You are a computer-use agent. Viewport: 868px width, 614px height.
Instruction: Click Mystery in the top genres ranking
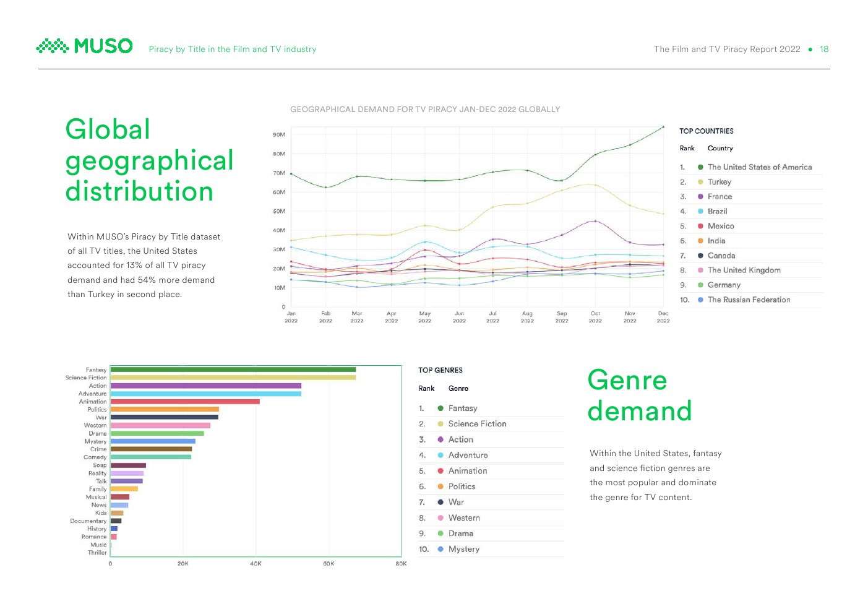[x=463, y=549]
